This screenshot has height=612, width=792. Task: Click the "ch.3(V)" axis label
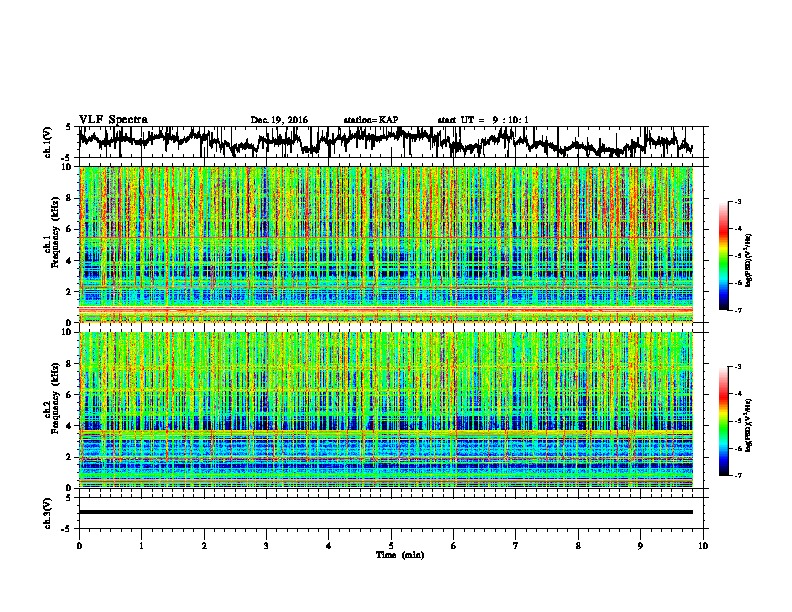point(48,514)
